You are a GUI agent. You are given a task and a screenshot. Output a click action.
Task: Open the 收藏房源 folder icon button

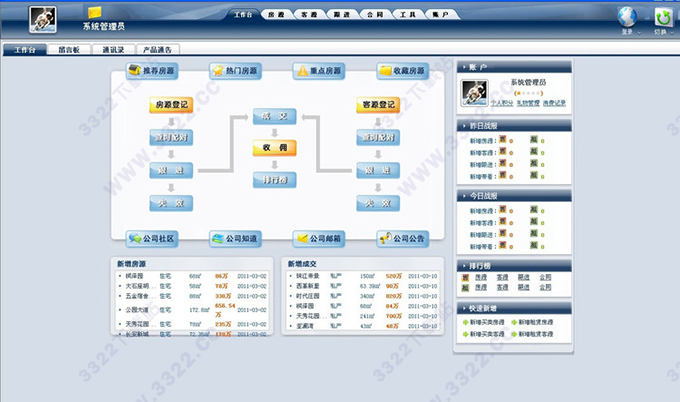(402, 71)
